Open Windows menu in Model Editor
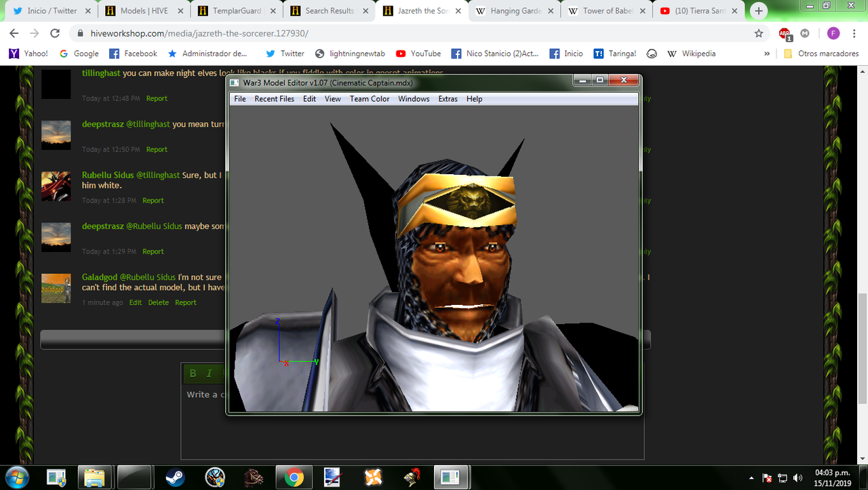The image size is (868, 490). point(414,99)
